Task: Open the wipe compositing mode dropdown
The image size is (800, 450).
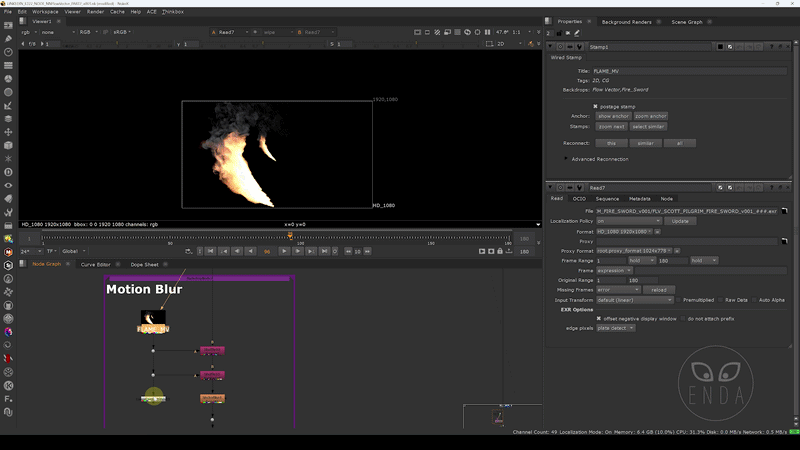Action: pos(278,32)
